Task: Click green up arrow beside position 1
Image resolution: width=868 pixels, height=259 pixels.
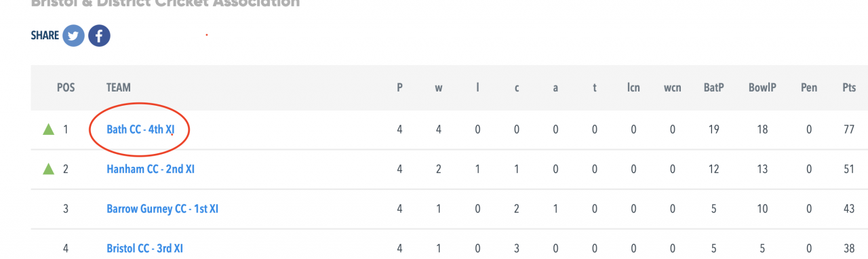Action: (48, 129)
